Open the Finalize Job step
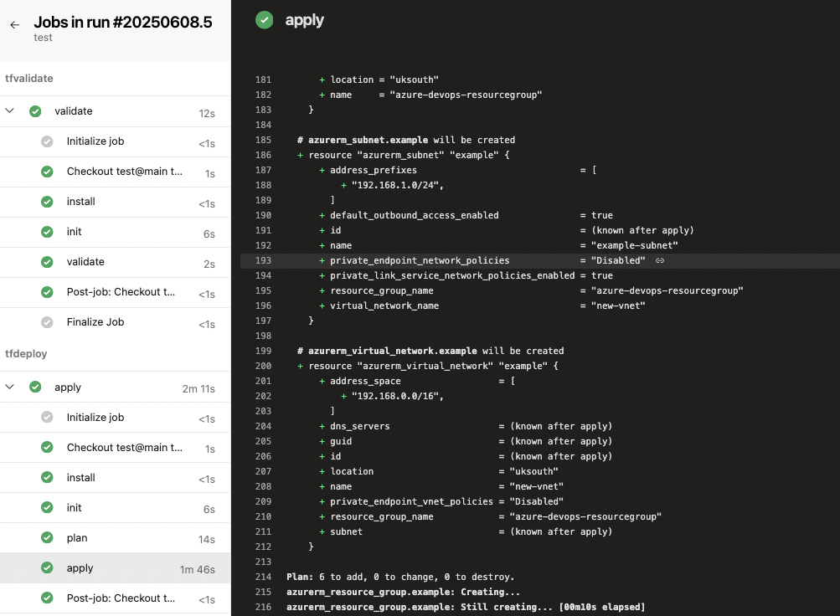 (x=95, y=322)
